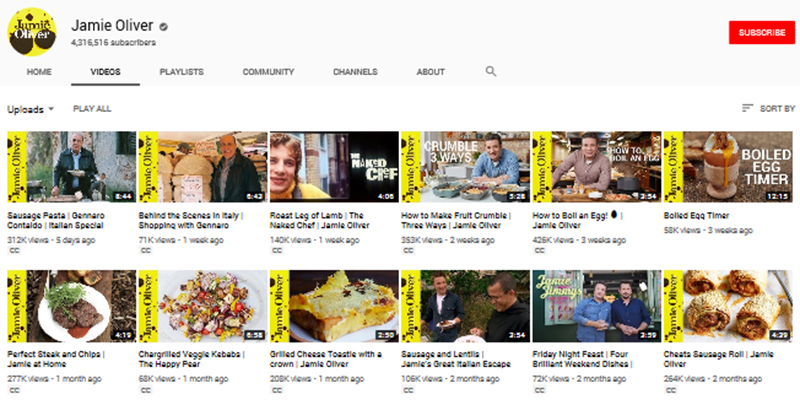Switch to the Playlists tab
This screenshot has width=800, height=405.
coord(182,72)
